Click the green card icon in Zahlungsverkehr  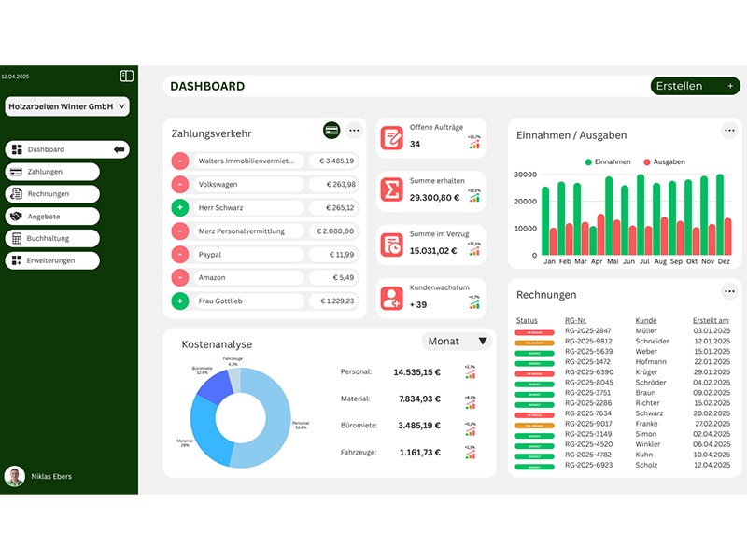[x=331, y=131]
